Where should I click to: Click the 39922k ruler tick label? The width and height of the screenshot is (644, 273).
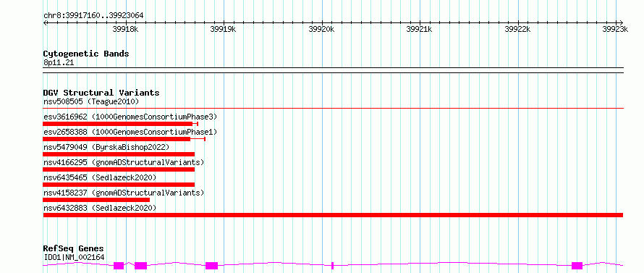(x=517, y=29)
